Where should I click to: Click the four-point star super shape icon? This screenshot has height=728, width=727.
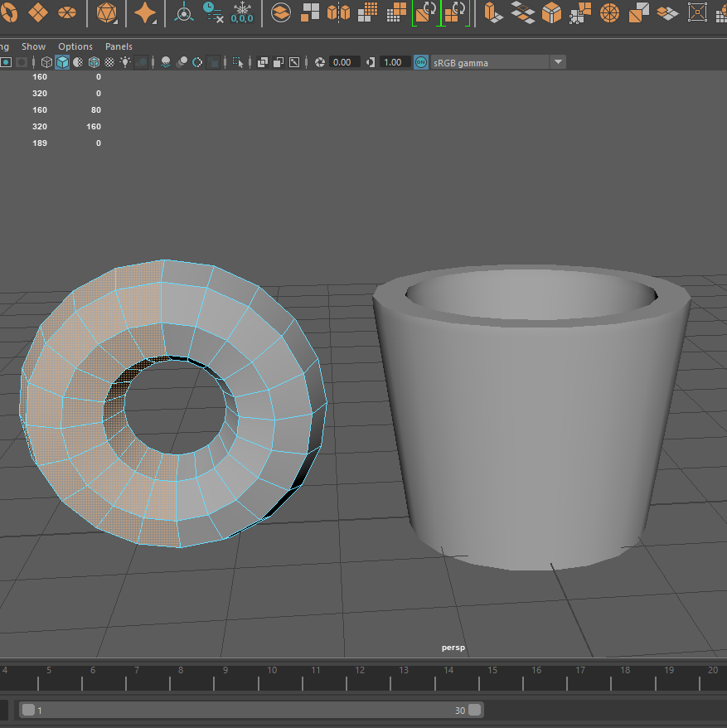146,13
